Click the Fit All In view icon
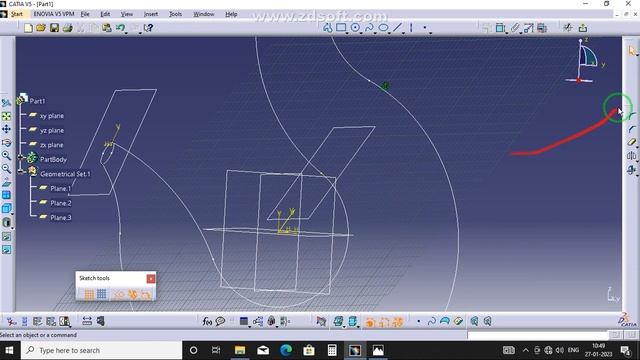 [x=6, y=116]
